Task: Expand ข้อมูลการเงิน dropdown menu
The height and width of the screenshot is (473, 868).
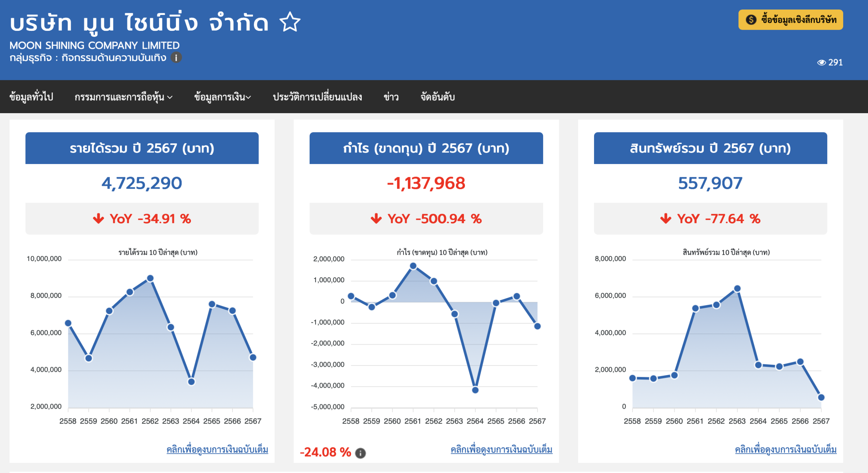Action: [x=222, y=97]
